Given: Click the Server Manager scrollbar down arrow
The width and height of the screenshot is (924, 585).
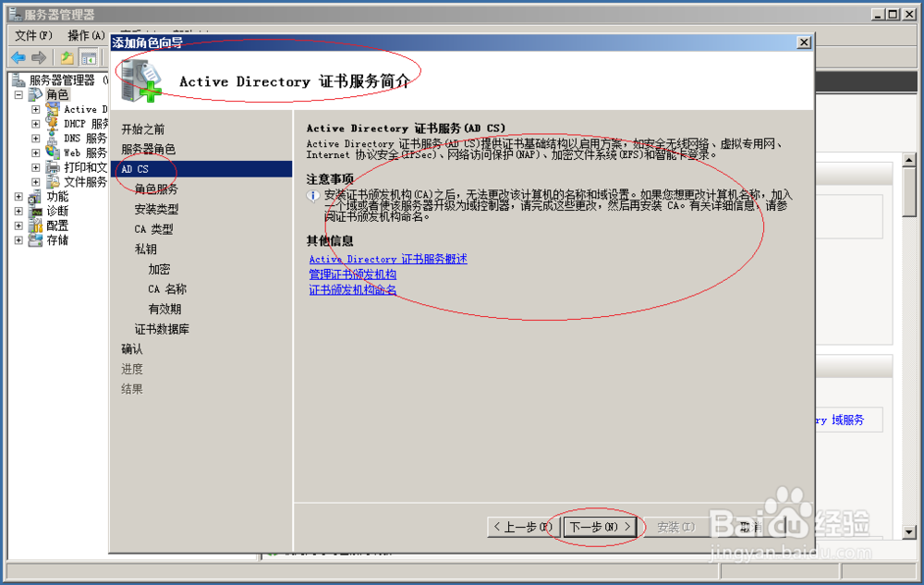Looking at the screenshot, I should [x=908, y=531].
